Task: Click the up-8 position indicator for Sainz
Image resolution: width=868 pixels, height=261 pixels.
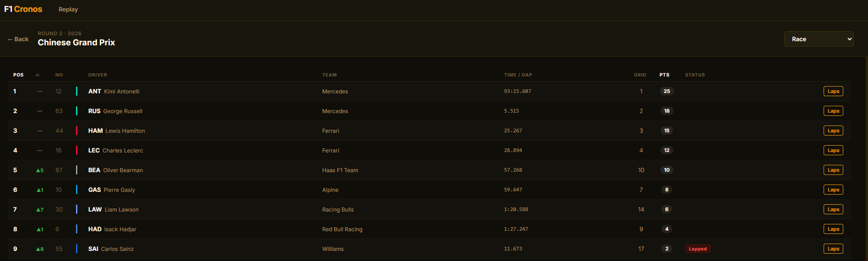Action: (x=40, y=249)
